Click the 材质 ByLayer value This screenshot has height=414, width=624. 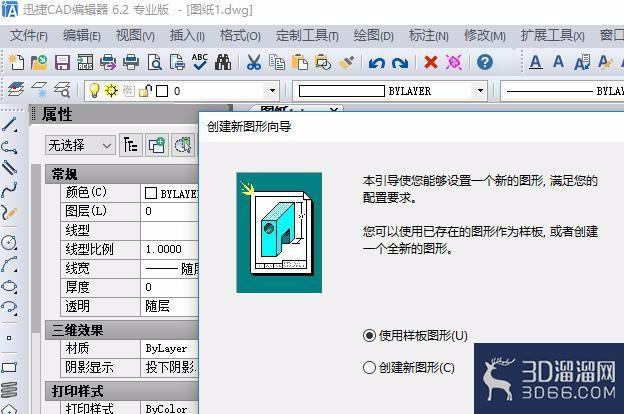pos(169,349)
